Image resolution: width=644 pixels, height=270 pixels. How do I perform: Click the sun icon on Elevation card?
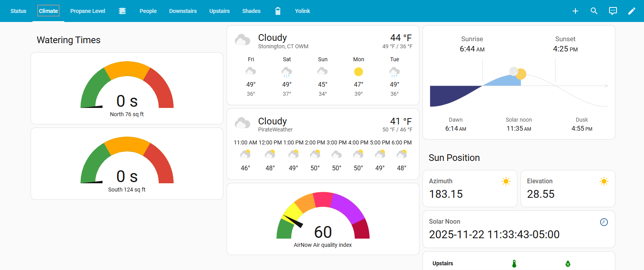click(x=604, y=181)
